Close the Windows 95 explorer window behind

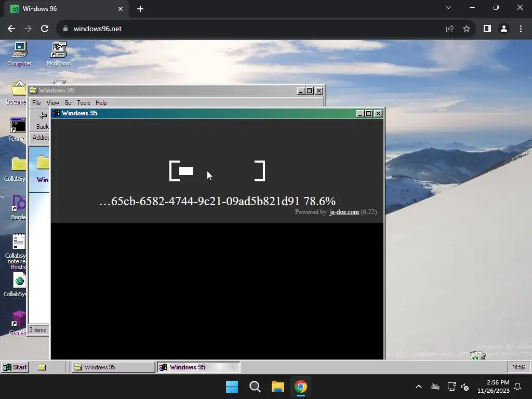pyautogui.click(x=319, y=91)
